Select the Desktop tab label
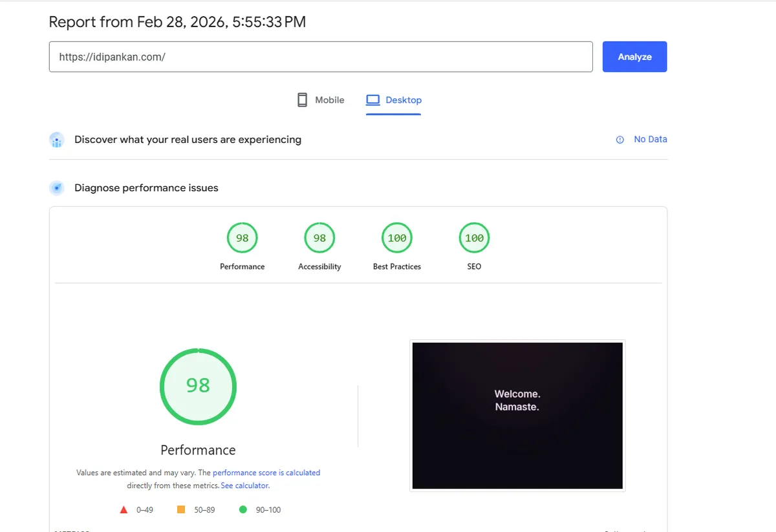This screenshot has width=776, height=532. pyautogui.click(x=404, y=100)
